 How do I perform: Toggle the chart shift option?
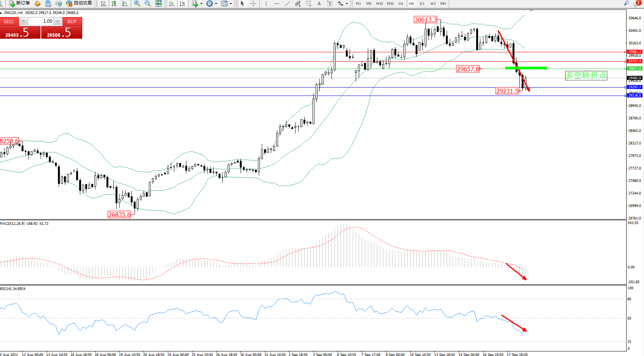tap(182, 3)
